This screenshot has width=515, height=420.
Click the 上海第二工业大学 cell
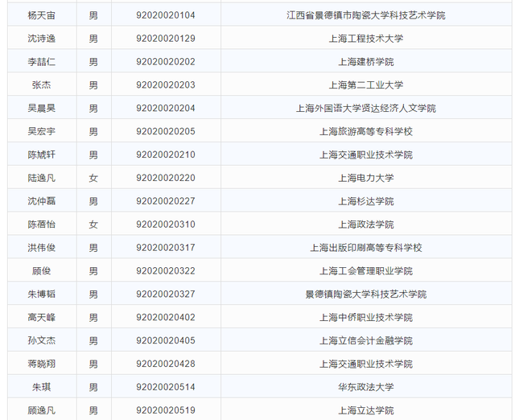[x=366, y=85]
